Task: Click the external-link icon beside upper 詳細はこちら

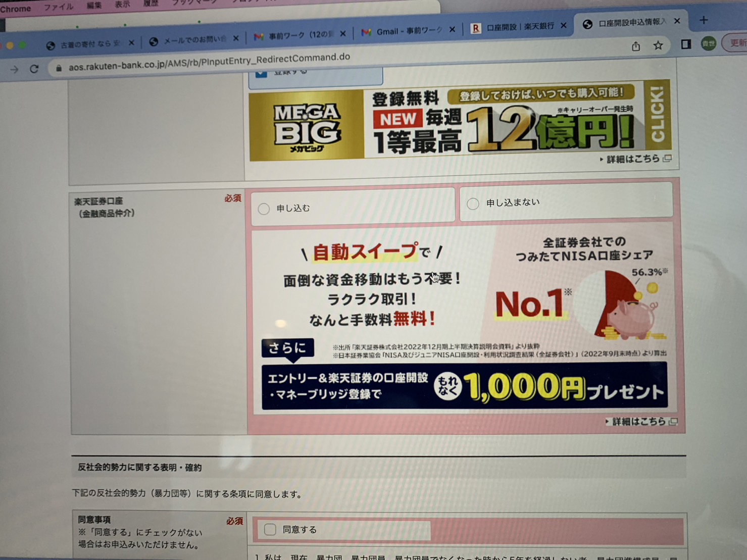Action: [x=667, y=159]
